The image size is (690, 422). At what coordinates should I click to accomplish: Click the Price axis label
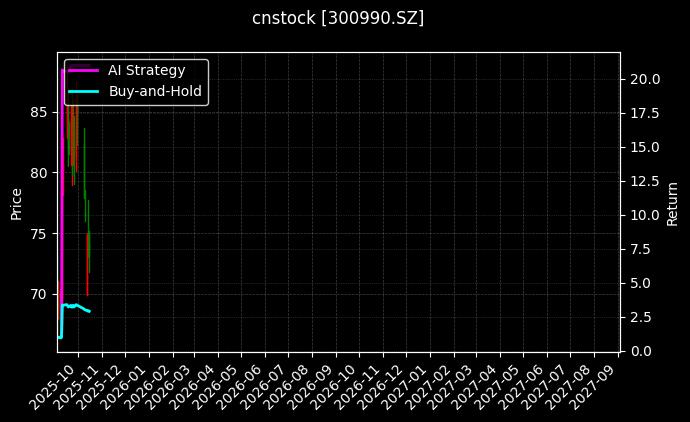tap(16, 202)
